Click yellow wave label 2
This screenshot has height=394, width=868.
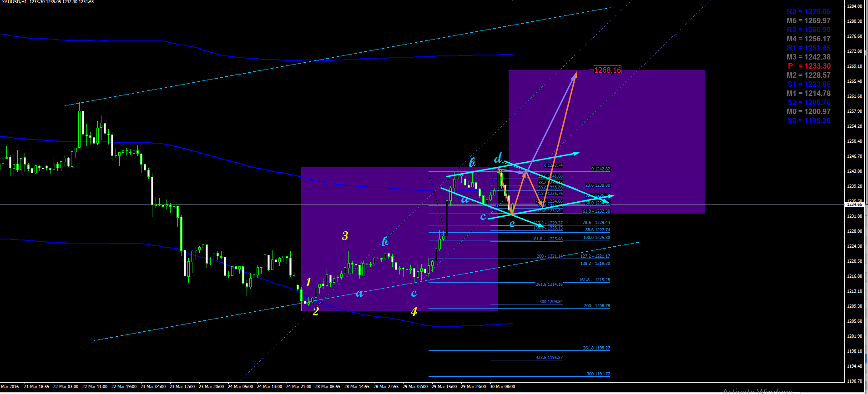click(x=316, y=311)
